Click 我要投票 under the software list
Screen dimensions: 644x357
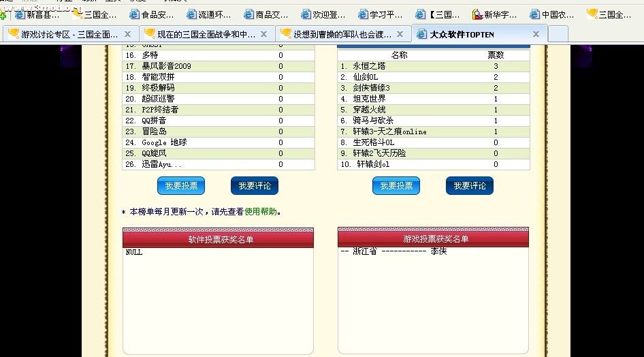click(x=180, y=186)
